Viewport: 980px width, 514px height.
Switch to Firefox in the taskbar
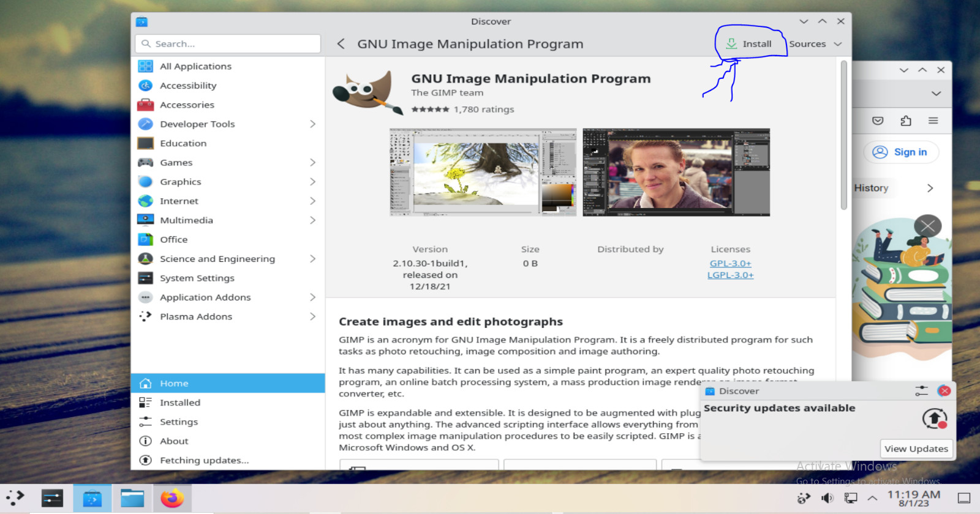point(172,499)
